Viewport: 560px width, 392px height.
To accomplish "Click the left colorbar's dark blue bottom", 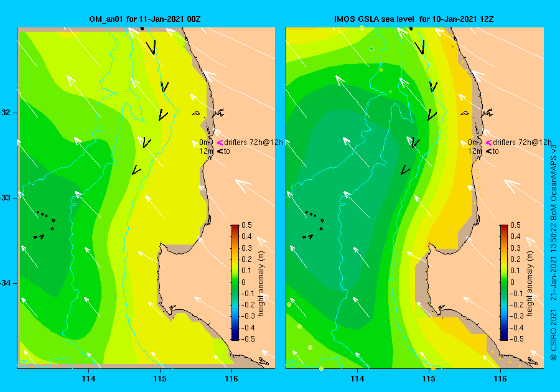I will coord(235,338).
